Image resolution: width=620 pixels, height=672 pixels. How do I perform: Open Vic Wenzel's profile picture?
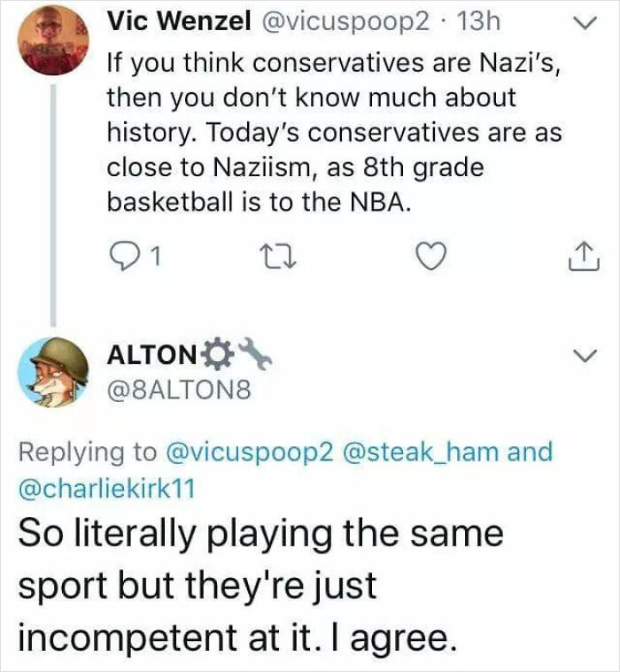[53, 40]
